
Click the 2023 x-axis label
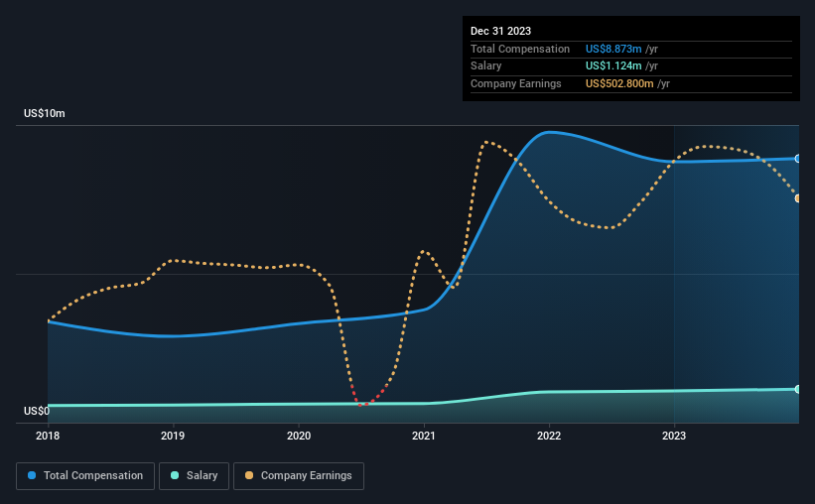pos(674,436)
